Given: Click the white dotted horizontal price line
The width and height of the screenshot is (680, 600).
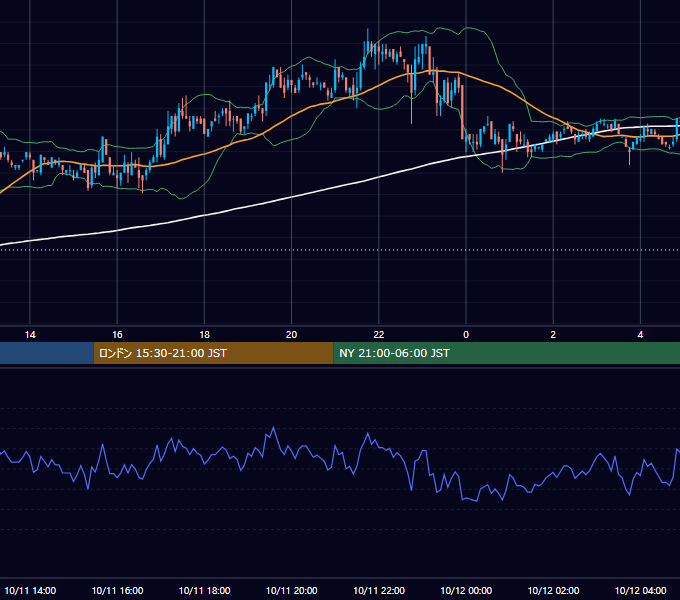Looking at the screenshot, I should (340, 250).
